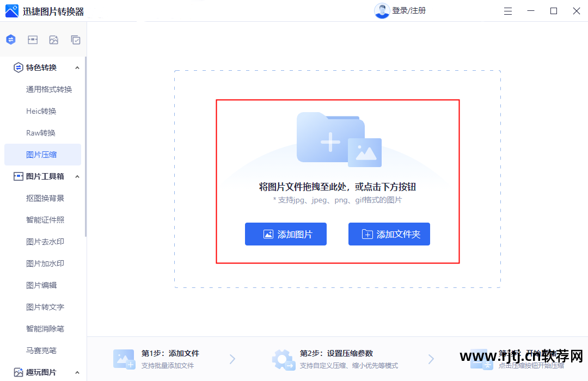
Task: Click the 添加图片 button
Action: (x=286, y=234)
